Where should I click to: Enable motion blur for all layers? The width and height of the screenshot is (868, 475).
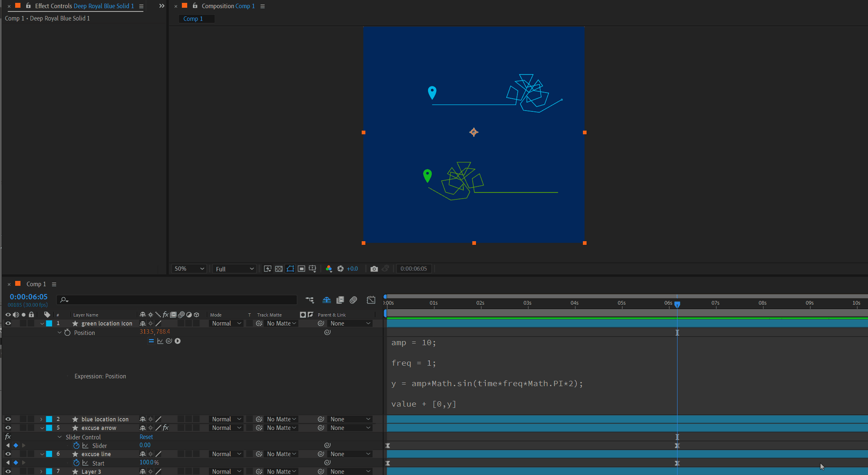click(354, 300)
